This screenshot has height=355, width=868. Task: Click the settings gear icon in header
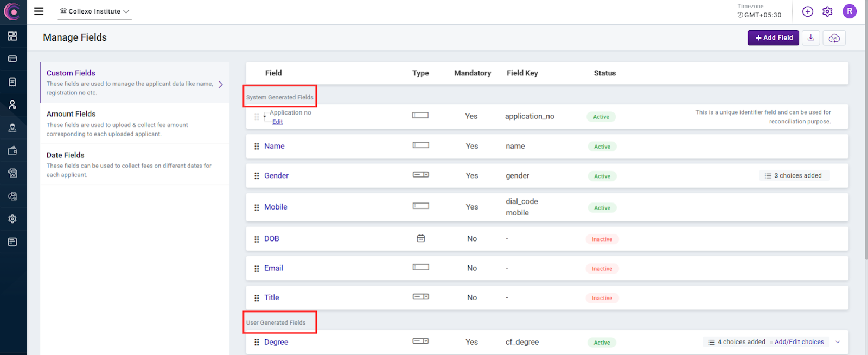(827, 11)
